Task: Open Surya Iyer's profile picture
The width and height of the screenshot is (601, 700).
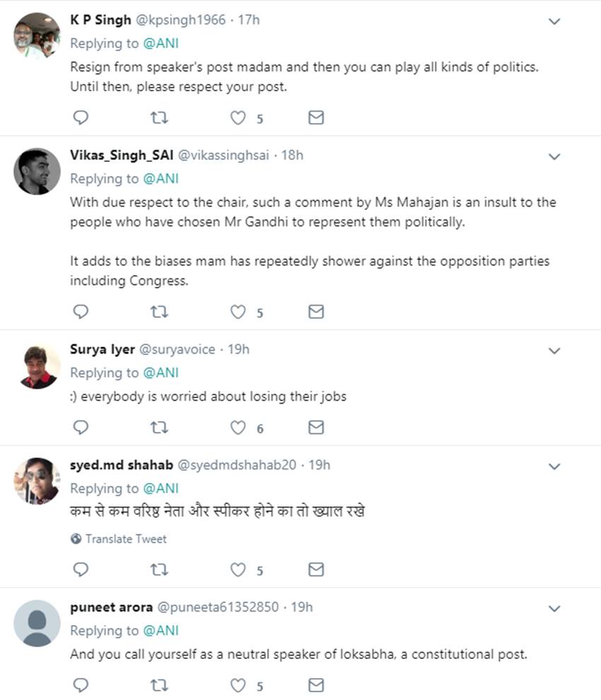Action: coord(37,367)
